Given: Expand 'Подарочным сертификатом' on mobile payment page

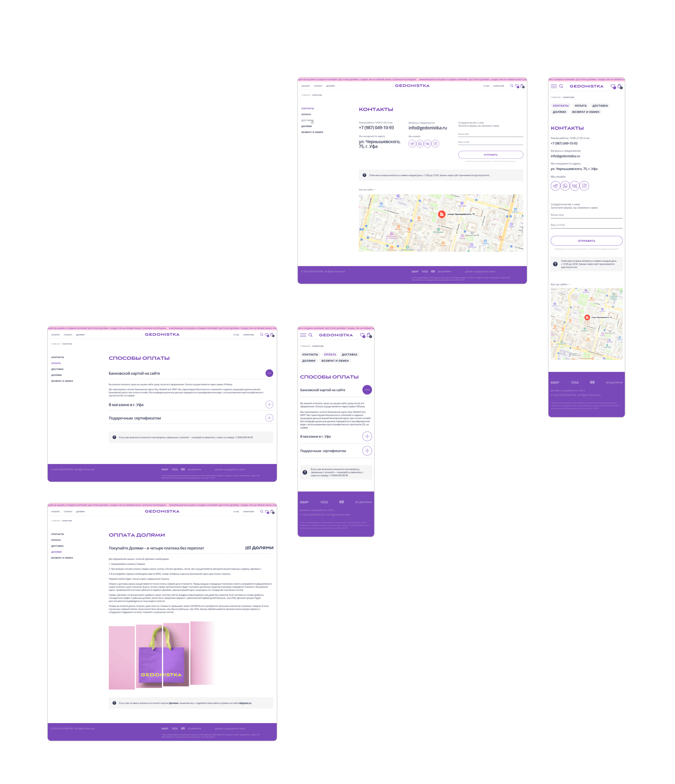Looking at the screenshot, I should pos(367,451).
